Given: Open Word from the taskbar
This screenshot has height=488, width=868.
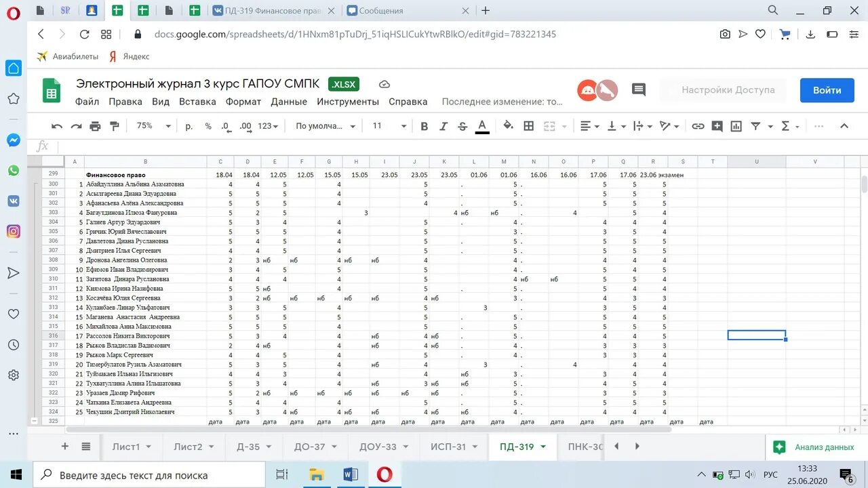Looking at the screenshot, I should pyautogui.click(x=350, y=474).
